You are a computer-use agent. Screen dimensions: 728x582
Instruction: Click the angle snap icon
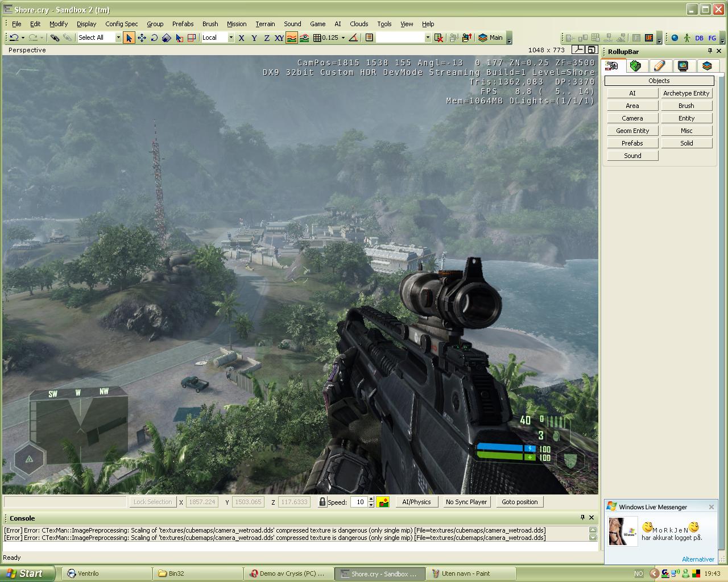[353, 38]
